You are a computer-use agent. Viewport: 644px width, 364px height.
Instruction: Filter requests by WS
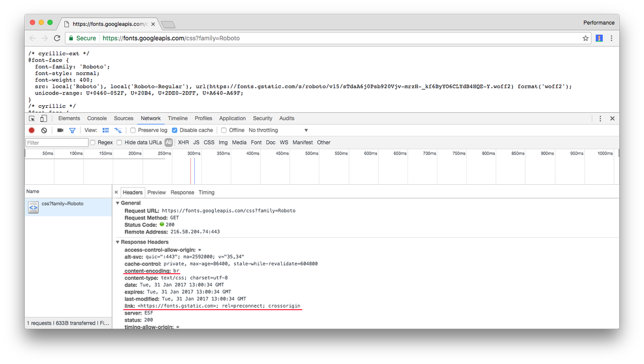(x=284, y=143)
